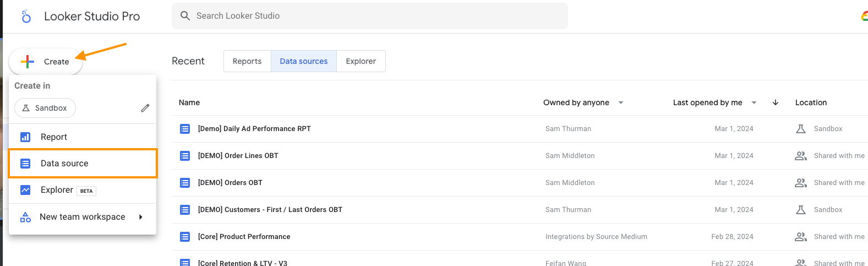Click the Explorer line-chart icon in menu

point(25,190)
